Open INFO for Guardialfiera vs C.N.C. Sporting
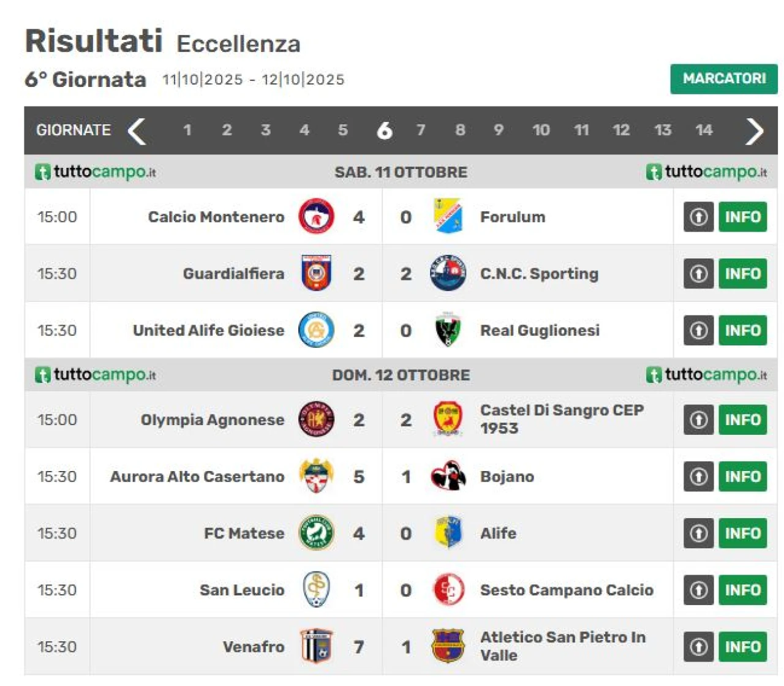The image size is (784, 686). point(742,273)
